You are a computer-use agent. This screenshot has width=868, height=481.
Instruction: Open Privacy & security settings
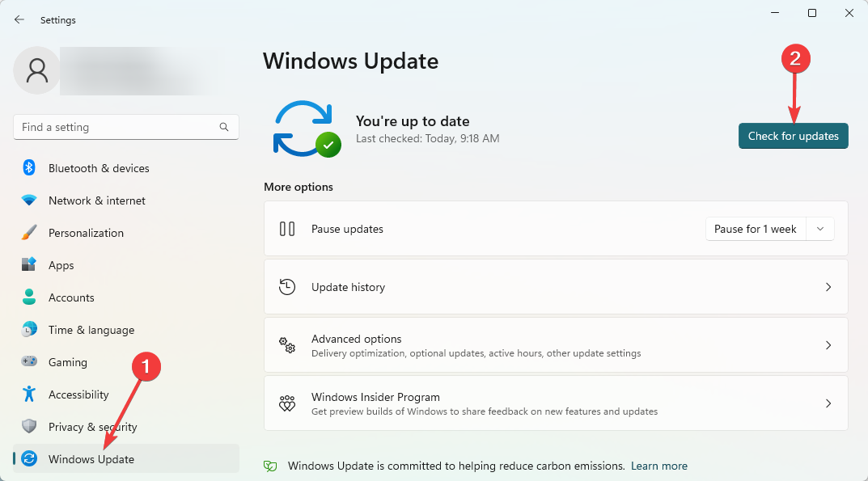126,427
